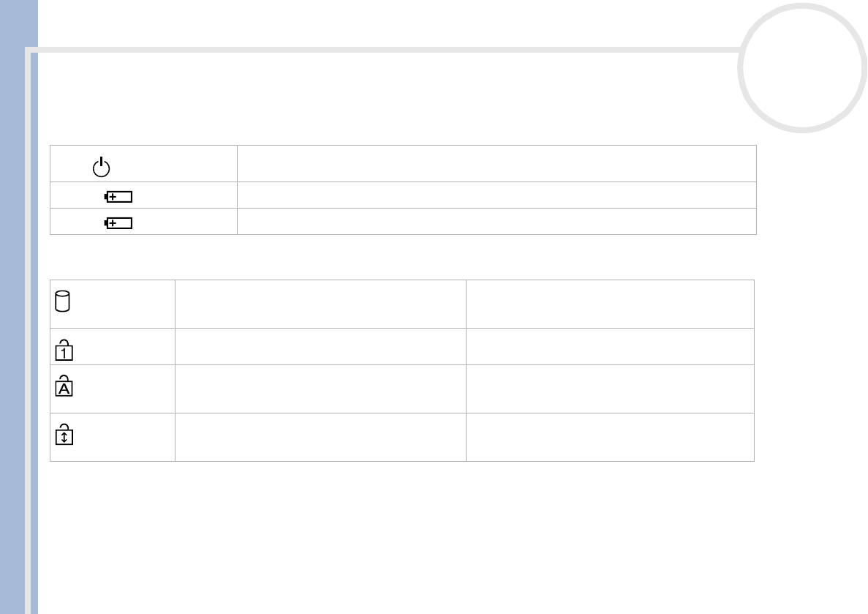Click the lower battery indicator icon
The image size is (868, 614).
tap(118, 222)
